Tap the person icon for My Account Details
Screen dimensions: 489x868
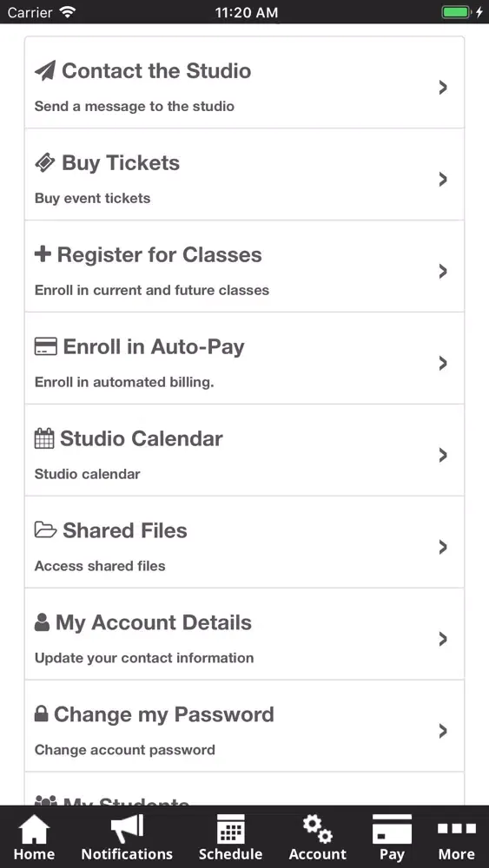(x=42, y=622)
